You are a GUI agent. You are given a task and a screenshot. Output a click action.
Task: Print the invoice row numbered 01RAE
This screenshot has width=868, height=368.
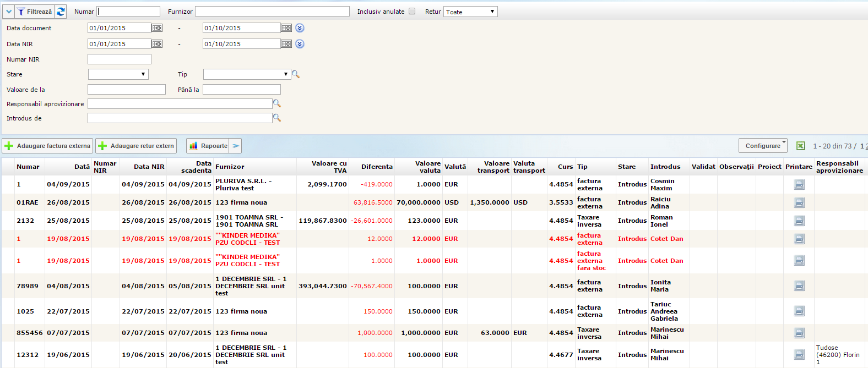pos(799,202)
